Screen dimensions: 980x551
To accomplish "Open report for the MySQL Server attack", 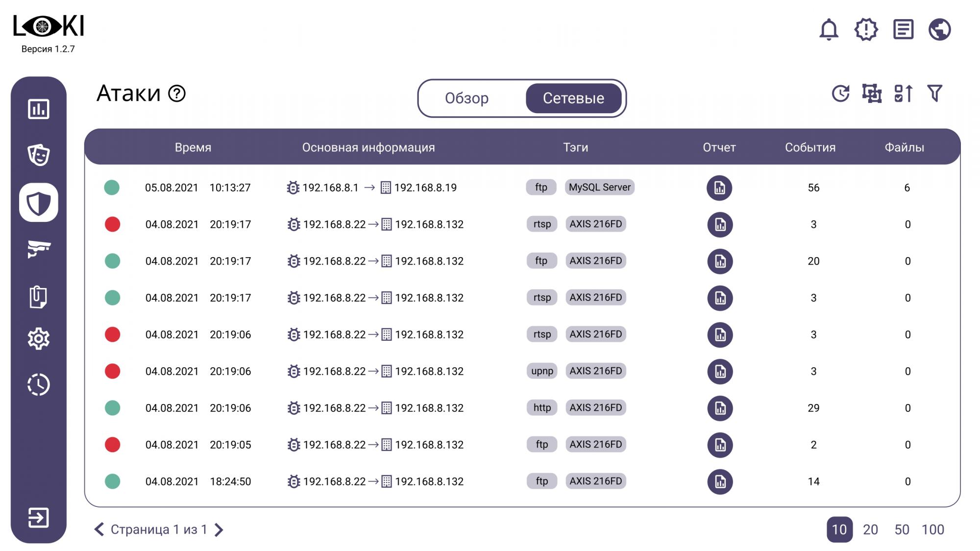I will 719,188.
